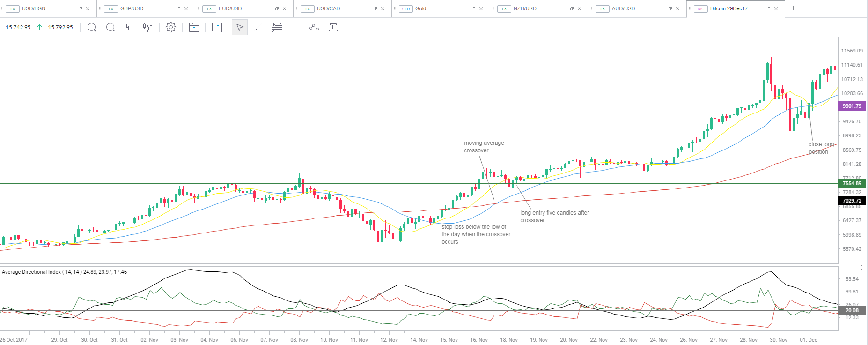
Task: Open the chart period selector
Action: pyautogui.click(x=129, y=28)
